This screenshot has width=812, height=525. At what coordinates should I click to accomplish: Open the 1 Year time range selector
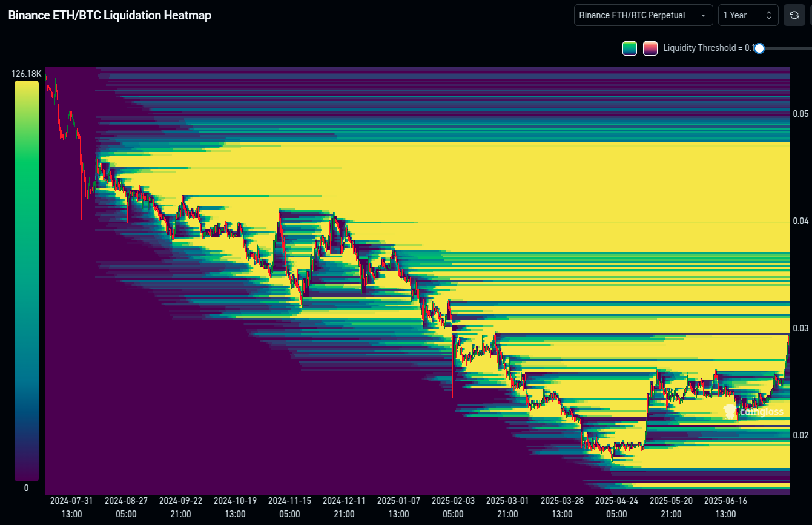pos(748,15)
